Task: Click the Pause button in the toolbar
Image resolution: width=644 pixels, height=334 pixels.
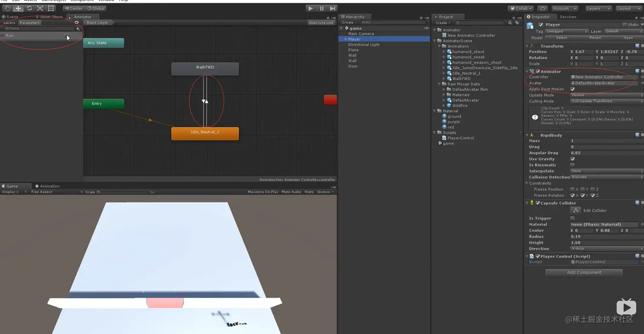Action: point(322,9)
